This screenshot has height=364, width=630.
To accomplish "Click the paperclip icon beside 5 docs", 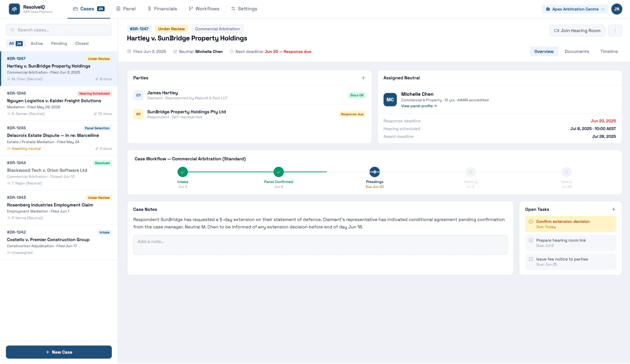I will pyautogui.click(x=97, y=149).
